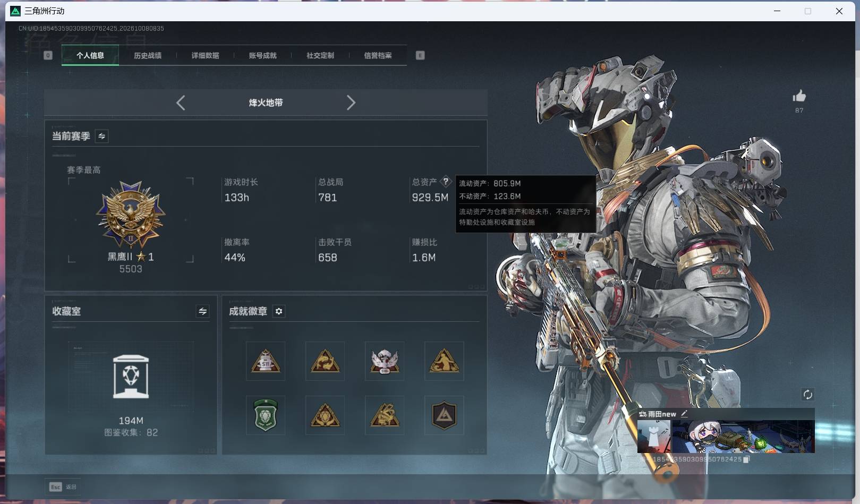Select the dark hexagon triangle badge

(444, 415)
